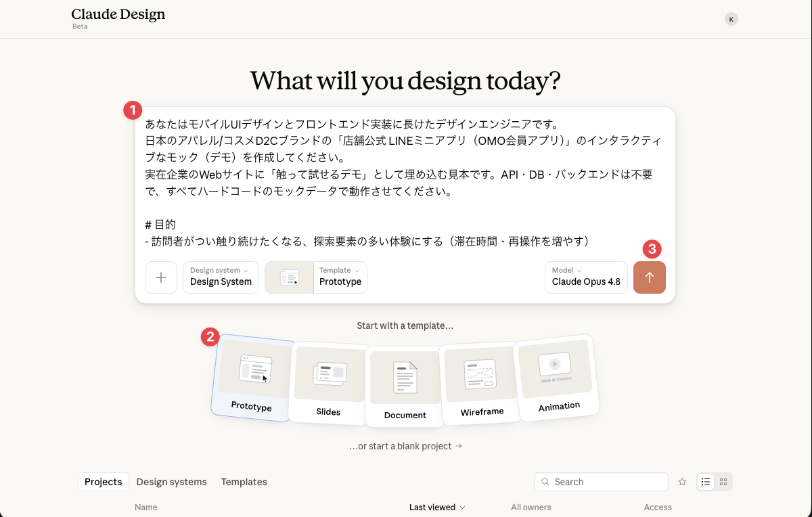Open the Design system dropdown
Screen dimensions: 812x517
(221, 277)
